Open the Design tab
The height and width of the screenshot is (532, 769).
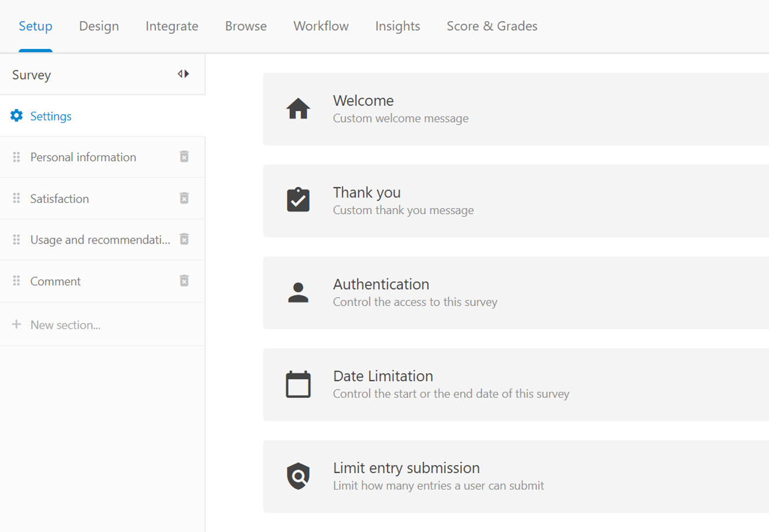click(x=99, y=26)
